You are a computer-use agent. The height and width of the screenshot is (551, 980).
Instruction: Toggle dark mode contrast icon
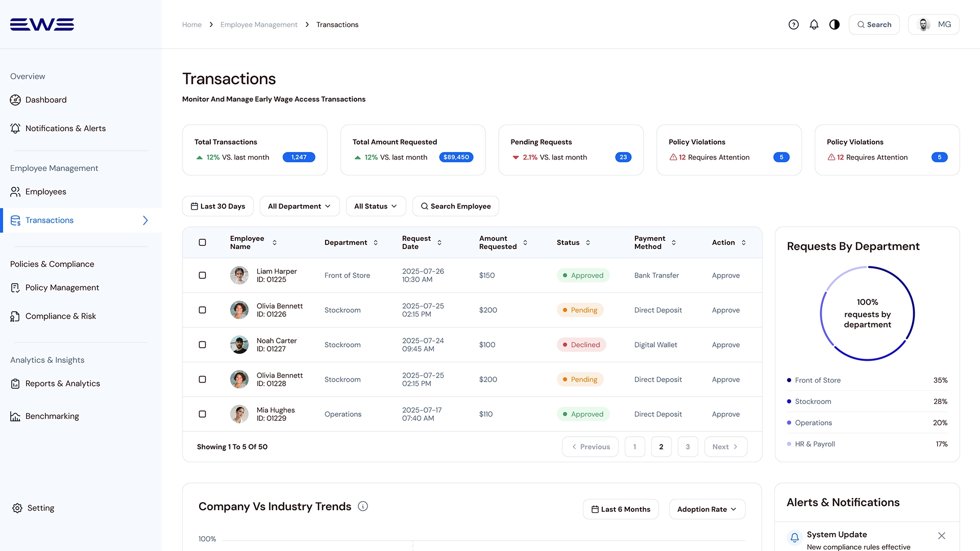tap(835, 24)
